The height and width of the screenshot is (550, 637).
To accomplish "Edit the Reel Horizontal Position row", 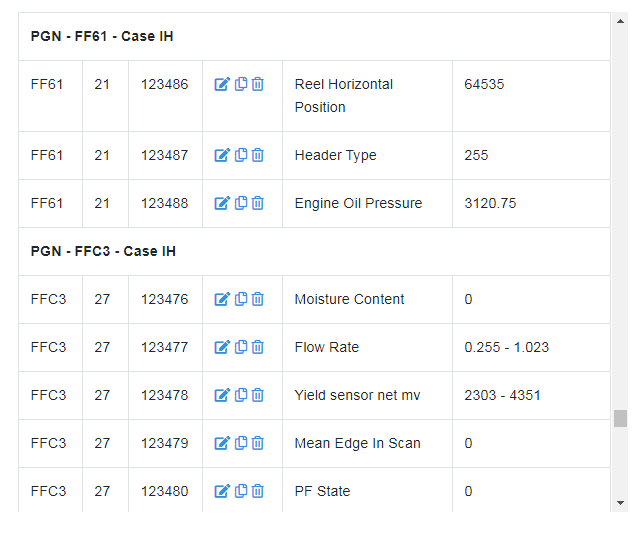I will (x=222, y=85).
